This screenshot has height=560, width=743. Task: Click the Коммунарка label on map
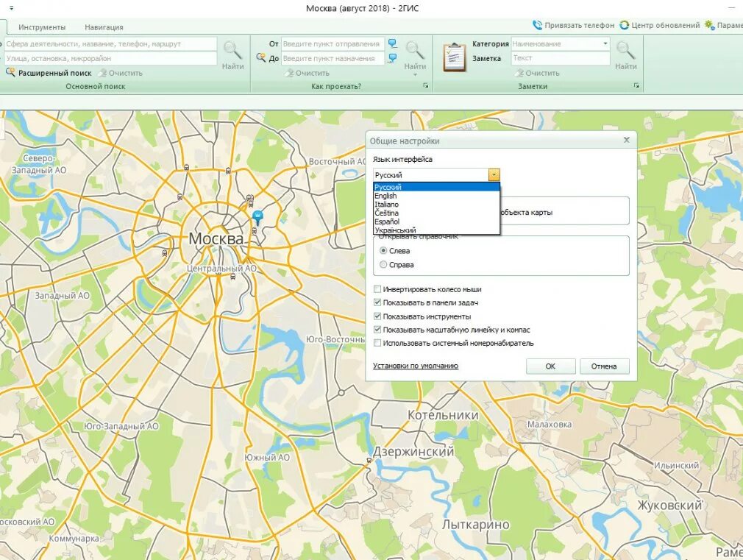(74, 539)
